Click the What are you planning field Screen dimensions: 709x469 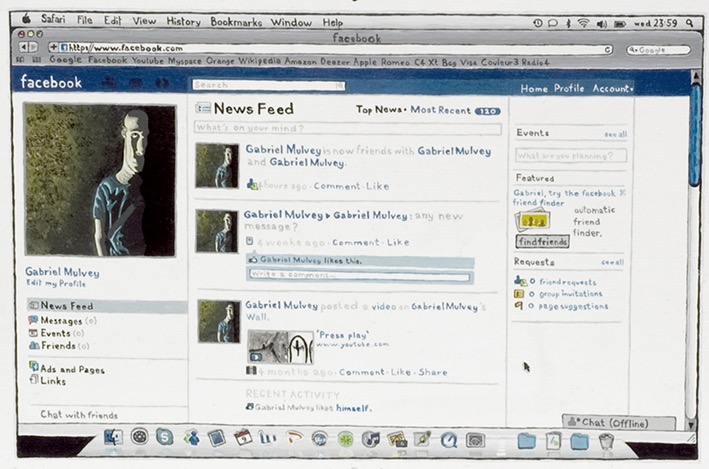571,156
